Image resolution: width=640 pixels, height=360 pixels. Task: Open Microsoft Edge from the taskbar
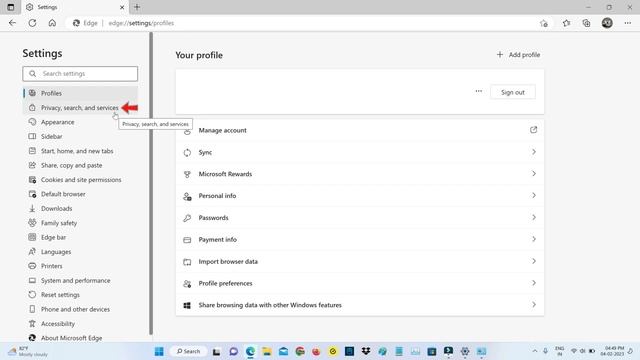[250, 351]
